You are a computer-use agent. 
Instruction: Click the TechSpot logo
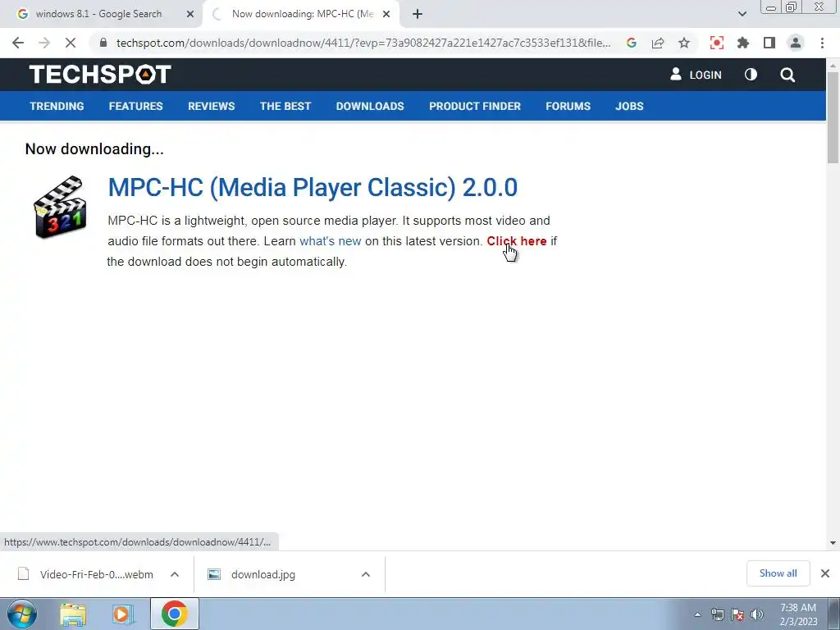(100, 75)
